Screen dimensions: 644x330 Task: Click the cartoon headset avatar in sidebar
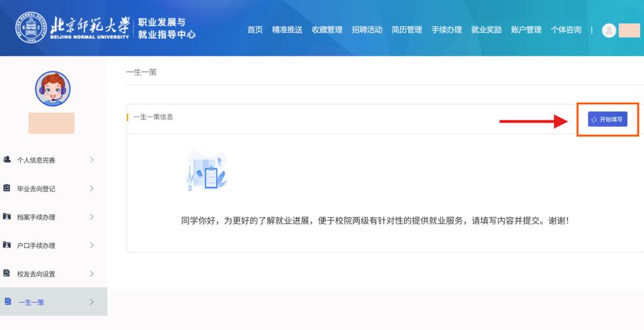point(53,88)
